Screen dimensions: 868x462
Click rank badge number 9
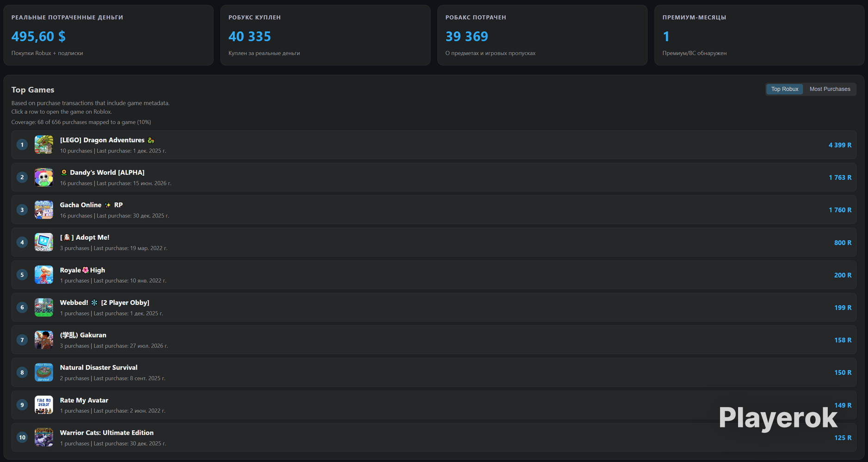(22, 405)
